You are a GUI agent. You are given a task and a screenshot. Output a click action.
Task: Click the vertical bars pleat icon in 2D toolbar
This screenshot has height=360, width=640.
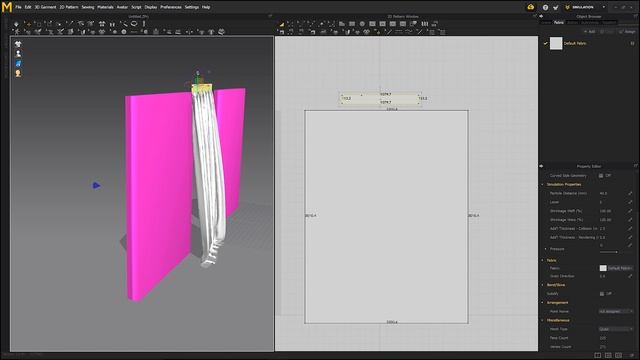click(425, 24)
